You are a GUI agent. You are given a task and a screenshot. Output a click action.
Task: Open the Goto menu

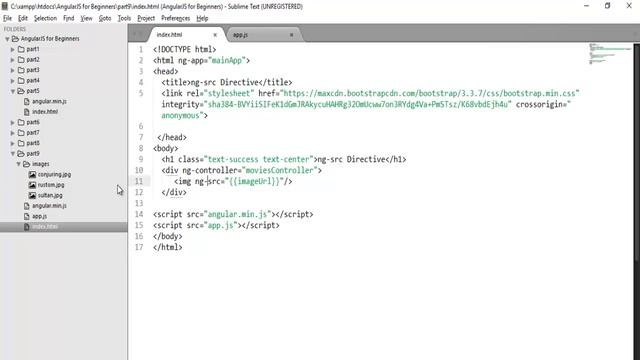click(105, 18)
